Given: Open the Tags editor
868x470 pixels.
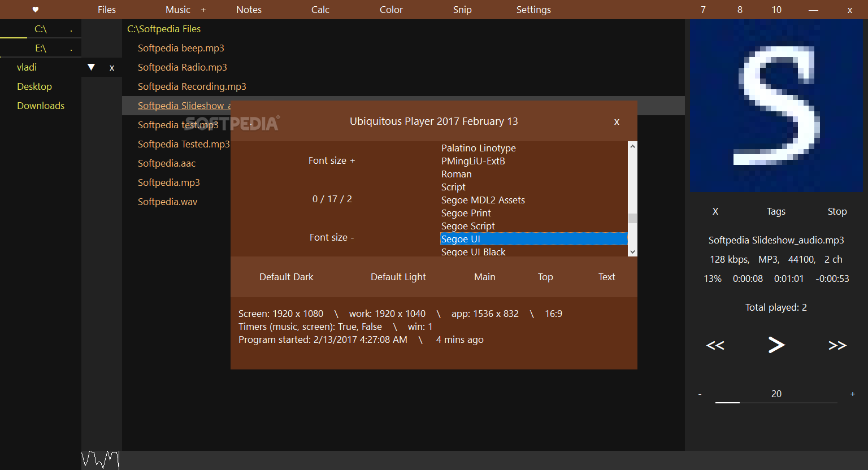Looking at the screenshot, I should [x=776, y=211].
